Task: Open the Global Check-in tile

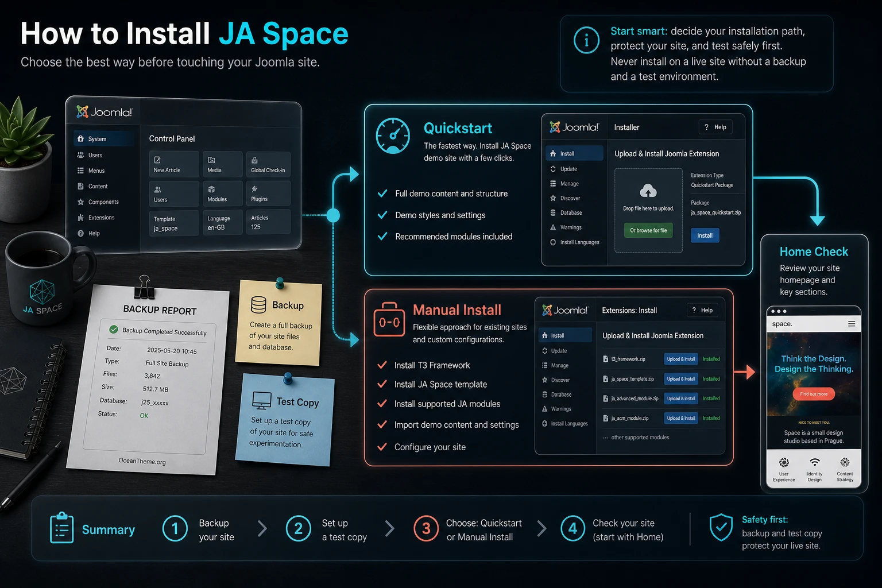Action: tap(268, 164)
